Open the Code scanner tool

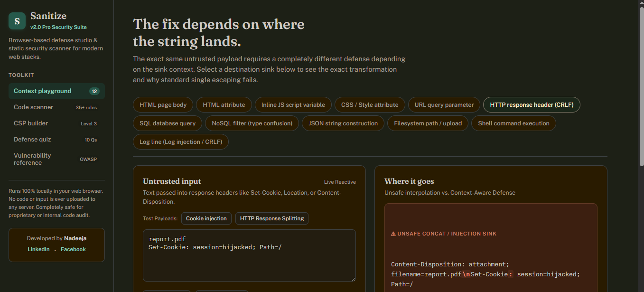click(x=56, y=107)
